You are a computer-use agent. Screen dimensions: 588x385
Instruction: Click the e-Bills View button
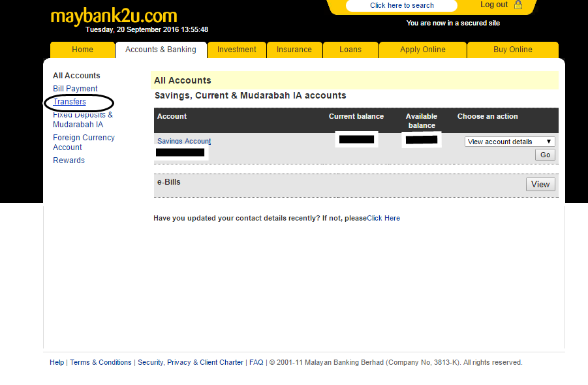click(540, 185)
